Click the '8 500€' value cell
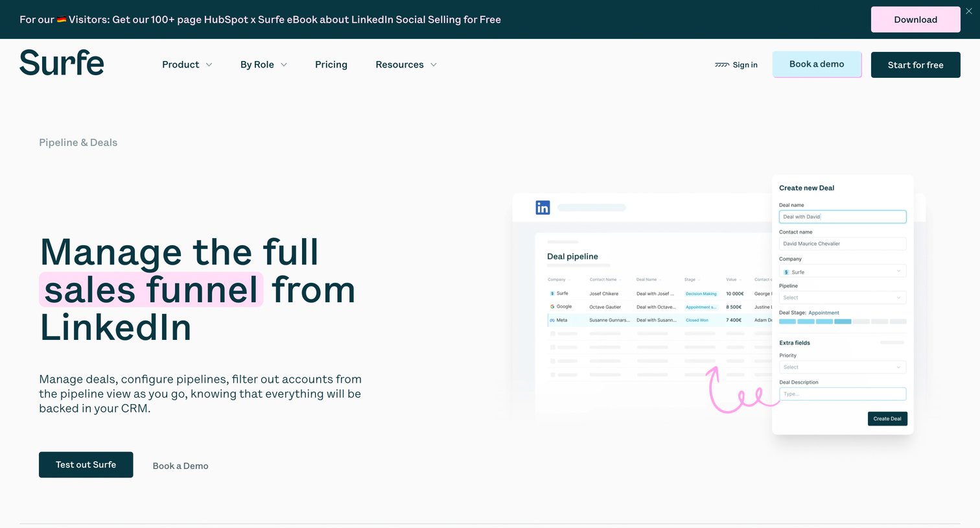 pos(734,307)
